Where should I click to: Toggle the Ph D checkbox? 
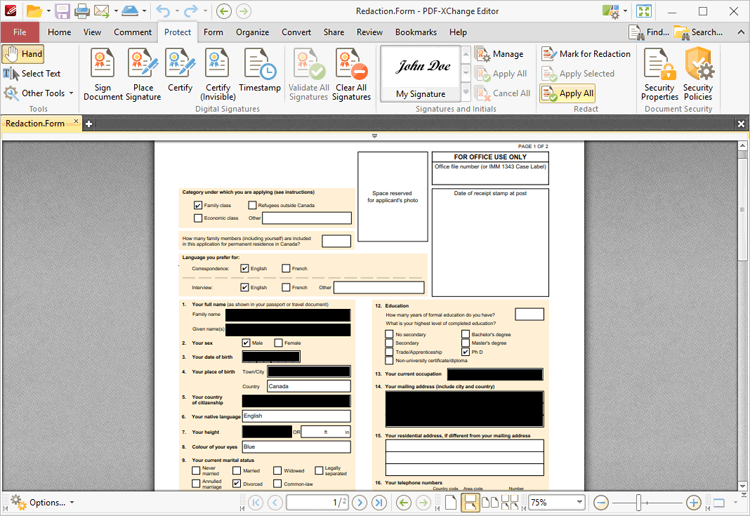coord(465,351)
